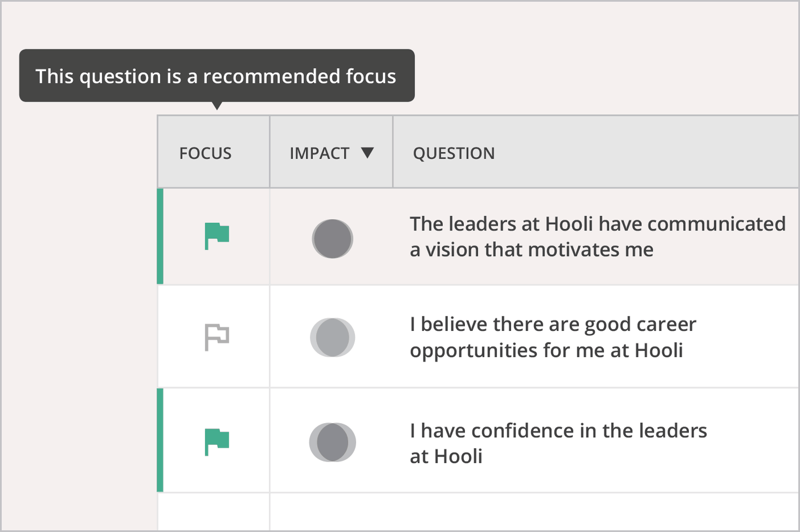
Task: Click impact circle for confidence in leaders question
Action: 332,442
